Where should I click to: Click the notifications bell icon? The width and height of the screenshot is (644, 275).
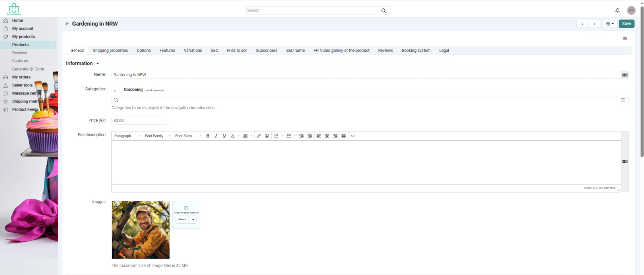(617, 10)
